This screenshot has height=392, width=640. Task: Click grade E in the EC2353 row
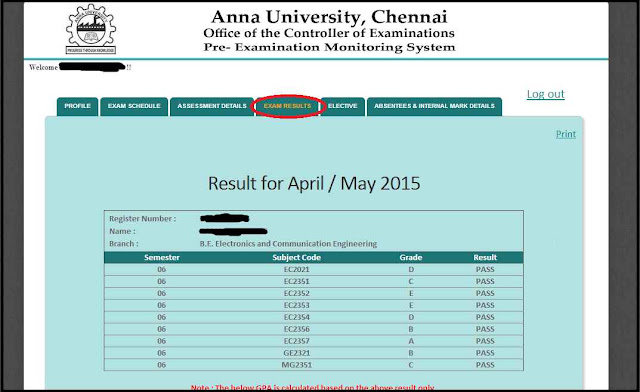(x=411, y=305)
